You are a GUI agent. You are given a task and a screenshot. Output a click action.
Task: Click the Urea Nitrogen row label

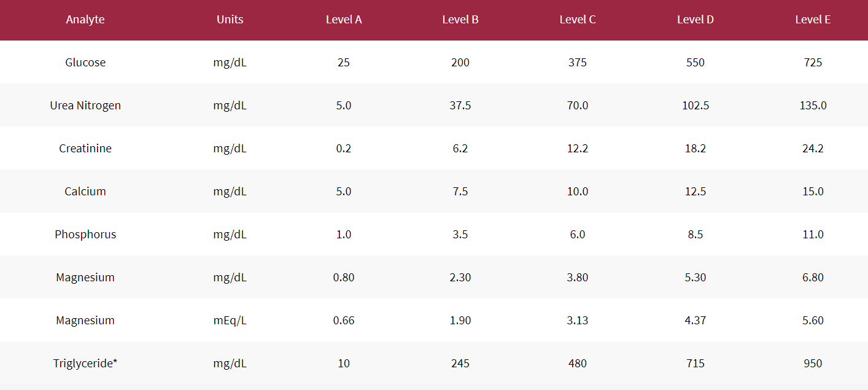point(85,106)
